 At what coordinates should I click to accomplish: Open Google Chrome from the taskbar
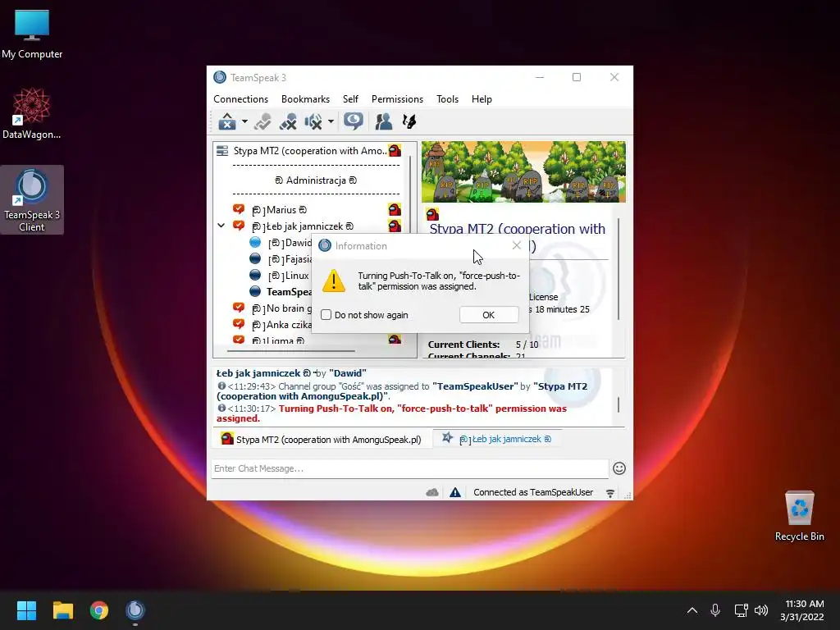[x=99, y=610]
